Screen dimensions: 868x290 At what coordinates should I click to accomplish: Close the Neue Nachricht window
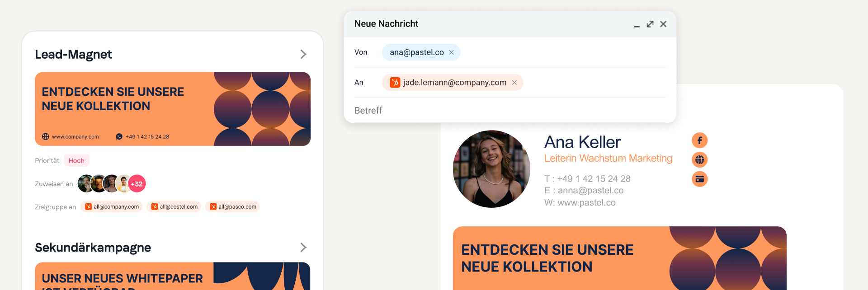[663, 24]
